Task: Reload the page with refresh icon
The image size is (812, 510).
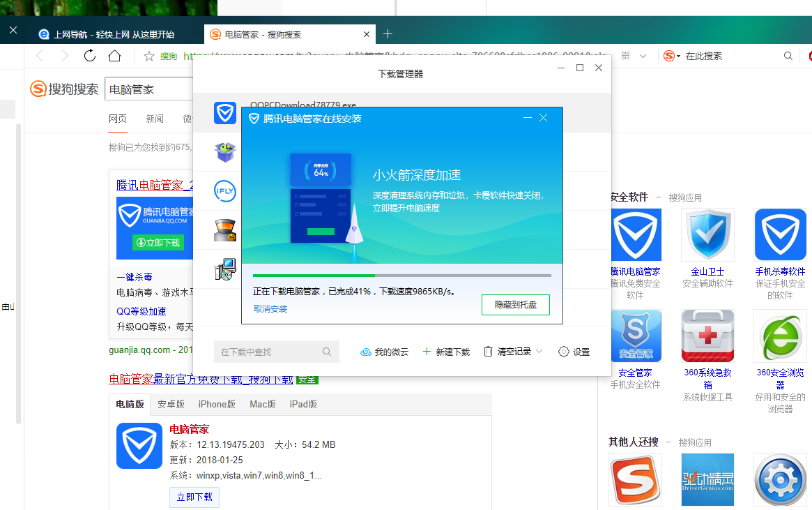Action: point(90,55)
